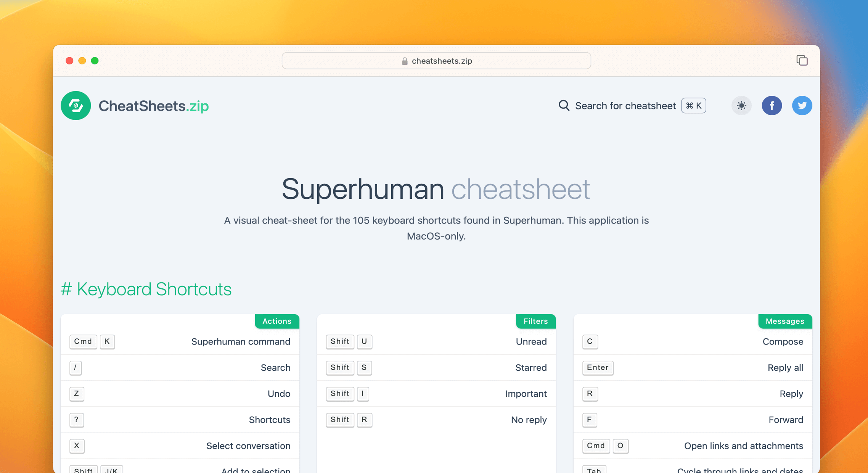
Task: Click the tab overview icon in browser toolbar
Action: click(802, 60)
